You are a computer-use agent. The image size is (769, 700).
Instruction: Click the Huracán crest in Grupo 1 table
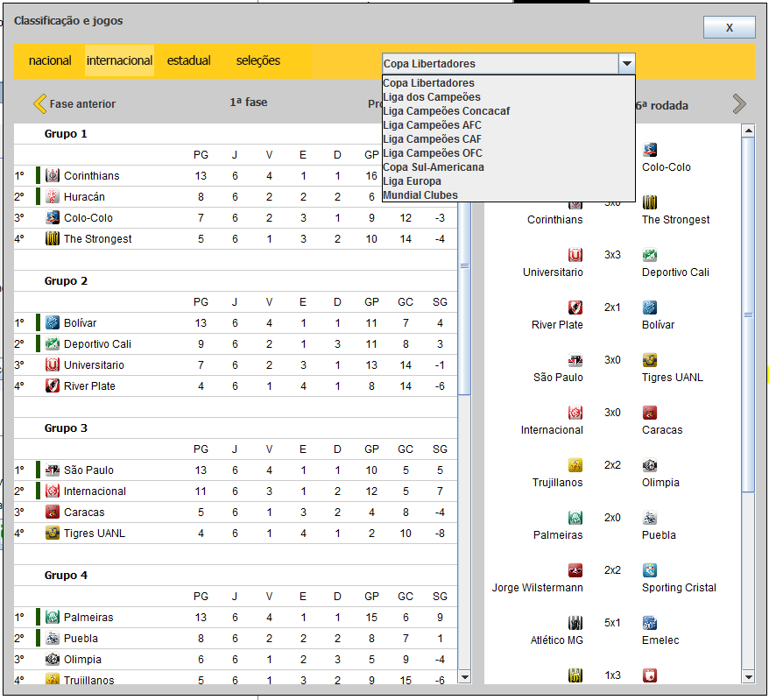tap(53, 196)
